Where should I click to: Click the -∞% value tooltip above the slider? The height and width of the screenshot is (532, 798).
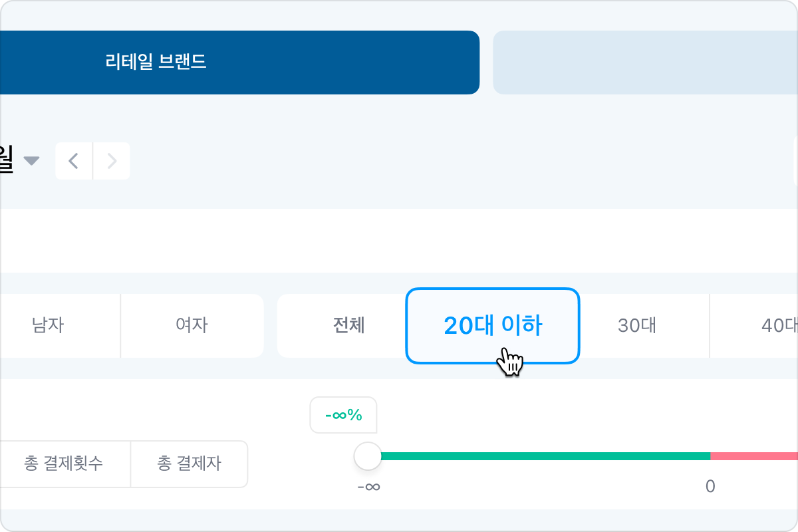(x=343, y=416)
